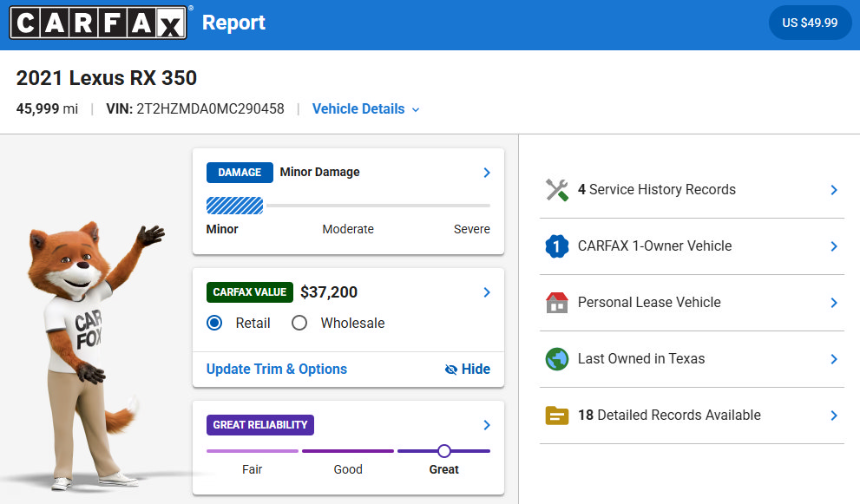Image resolution: width=860 pixels, height=504 pixels.
Task: Open CARFAX Value details chevron
Action: pos(487,292)
